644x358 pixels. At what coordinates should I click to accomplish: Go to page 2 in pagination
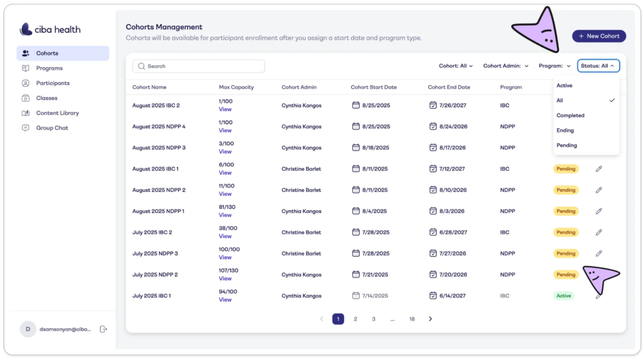coord(355,319)
